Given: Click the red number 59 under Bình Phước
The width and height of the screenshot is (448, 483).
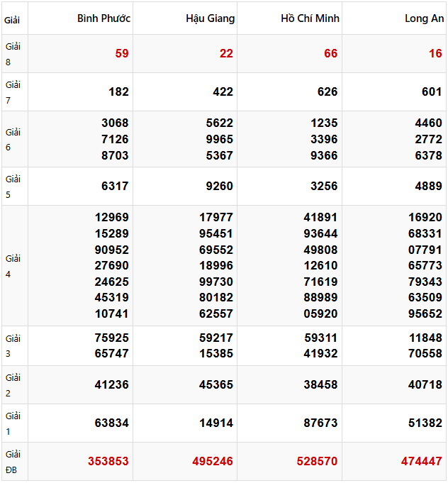Looking at the screenshot, I should (x=122, y=53).
